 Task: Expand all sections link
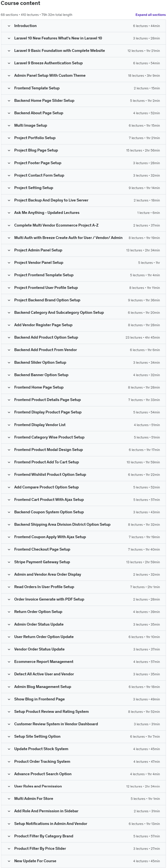[x=150, y=15]
